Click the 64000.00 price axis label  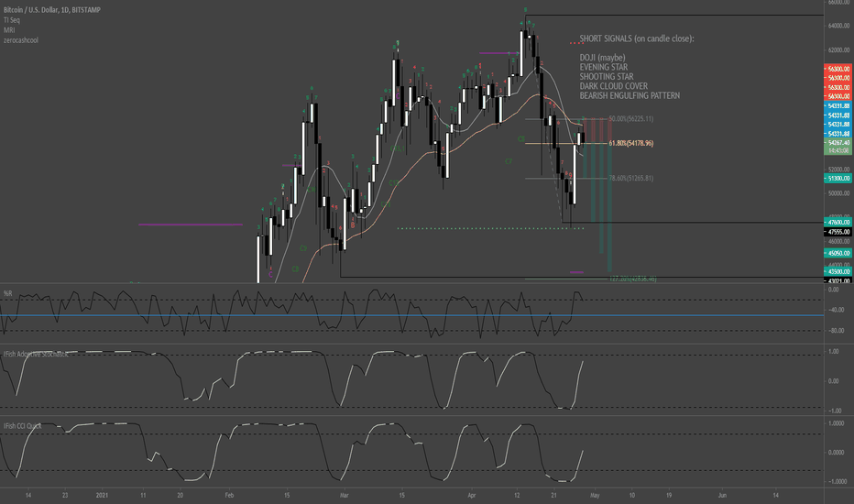click(838, 27)
